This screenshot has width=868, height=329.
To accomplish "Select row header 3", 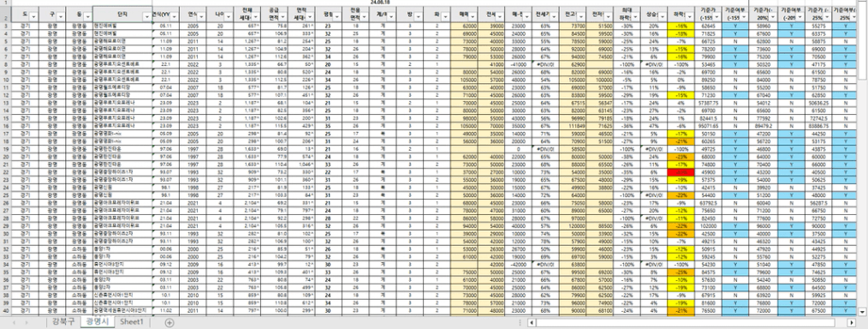I will pyautogui.click(x=6, y=26).
